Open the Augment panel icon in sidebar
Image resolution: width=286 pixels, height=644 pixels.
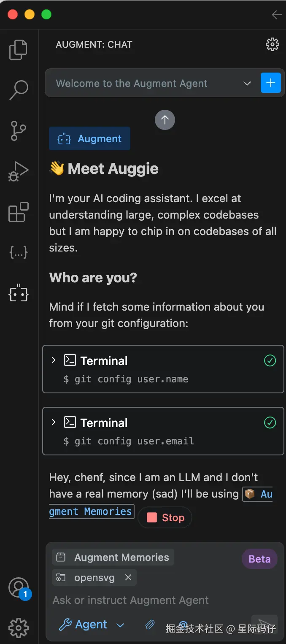[19, 293]
